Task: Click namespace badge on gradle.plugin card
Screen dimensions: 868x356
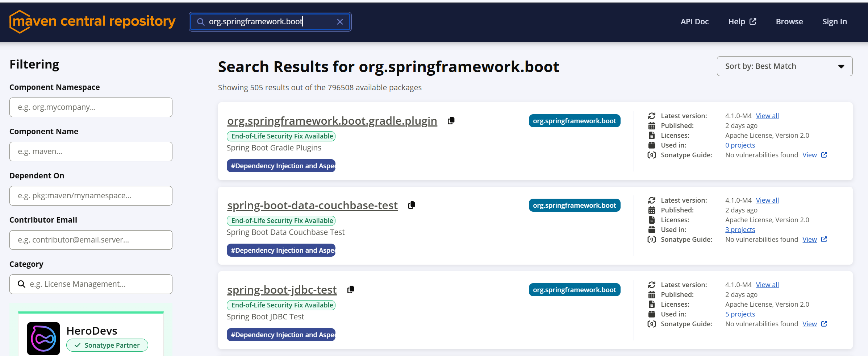Action: pyautogui.click(x=575, y=121)
